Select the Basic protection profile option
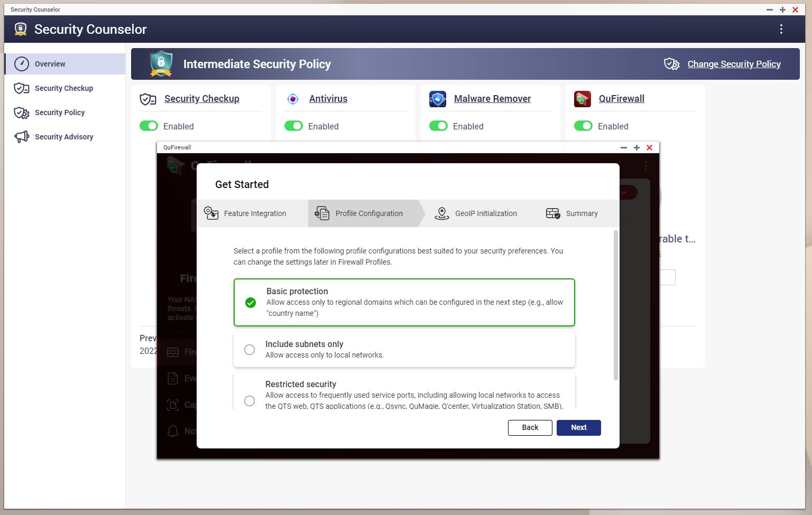Viewport: 812px width, 515px height. [404, 302]
